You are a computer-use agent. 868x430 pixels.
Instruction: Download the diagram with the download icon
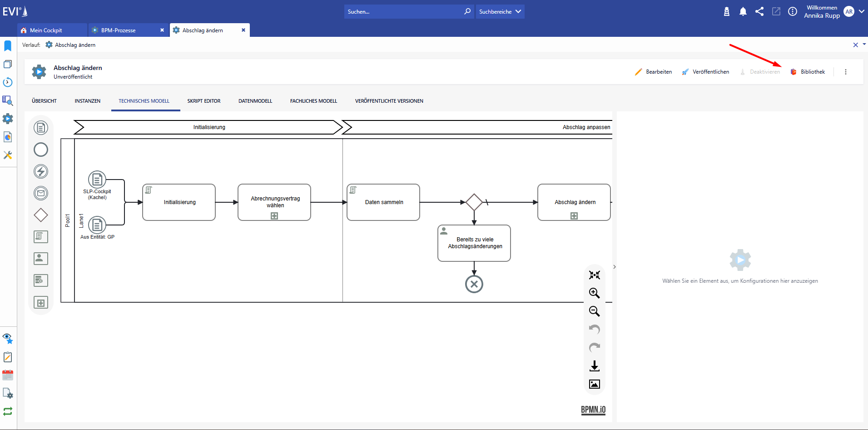coord(594,366)
